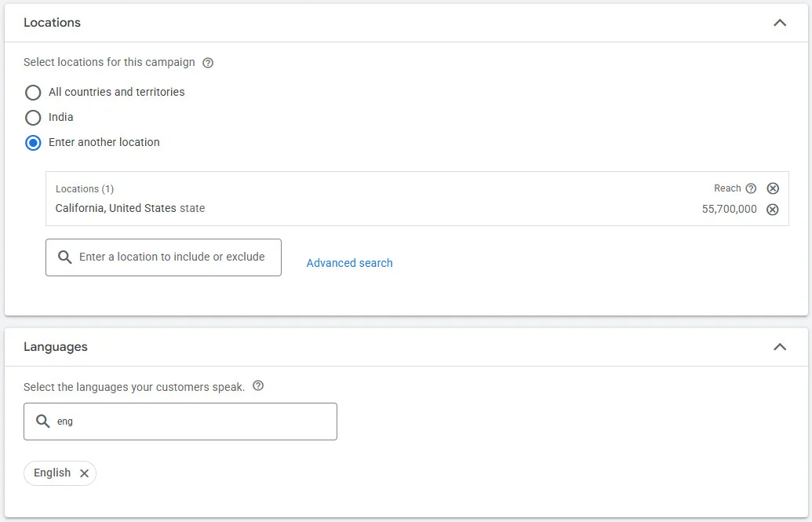
Task: Collapse the Languages section
Action: [x=780, y=346]
